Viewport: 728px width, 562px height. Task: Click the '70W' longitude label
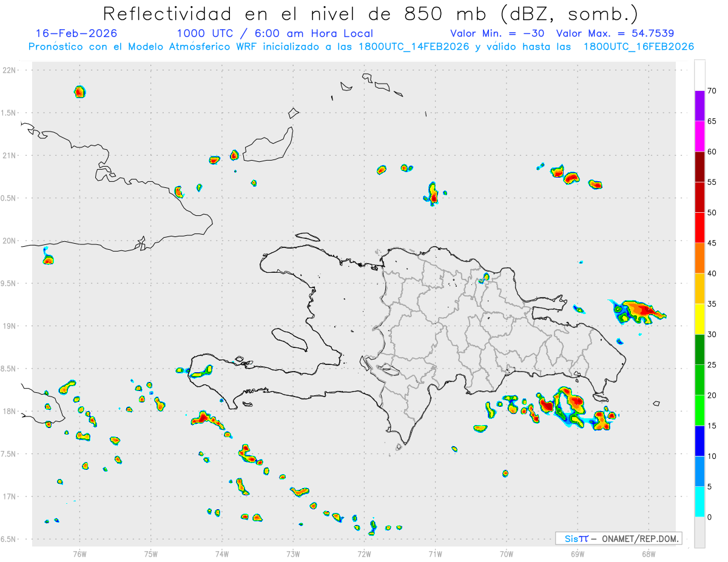coord(506,554)
